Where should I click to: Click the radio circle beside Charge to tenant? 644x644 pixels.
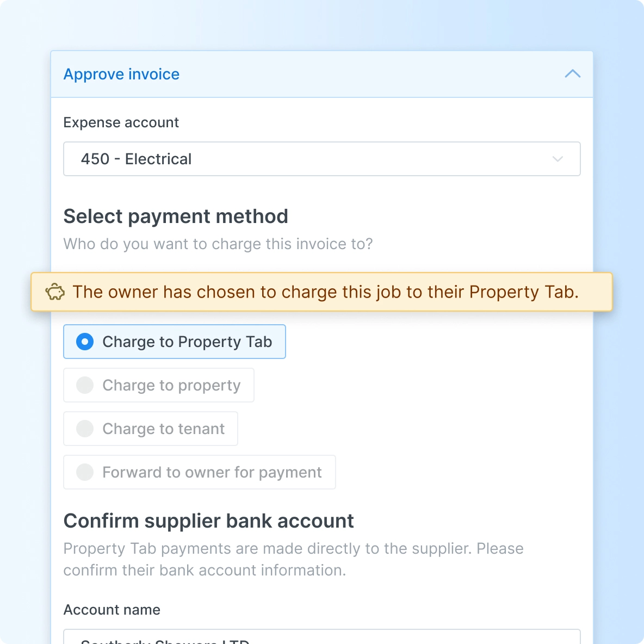pyautogui.click(x=85, y=429)
